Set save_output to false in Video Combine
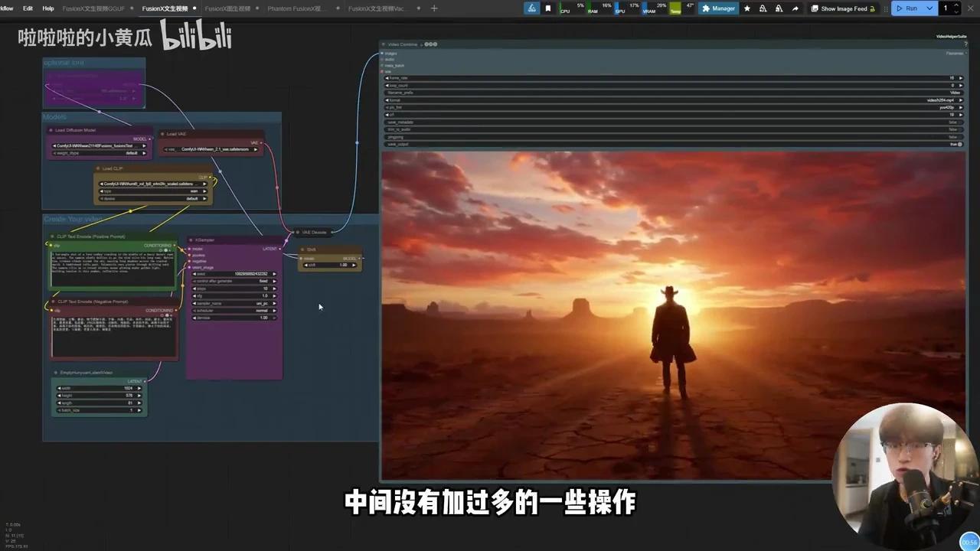Viewport: 980px width, 551px height. click(956, 144)
